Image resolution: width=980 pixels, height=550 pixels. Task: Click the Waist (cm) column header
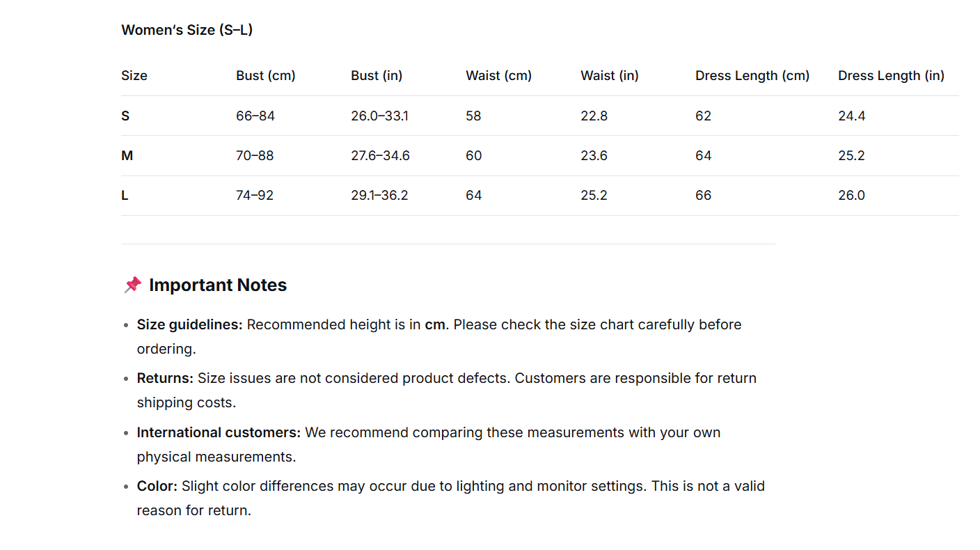pyautogui.click(x=499, y=75)
